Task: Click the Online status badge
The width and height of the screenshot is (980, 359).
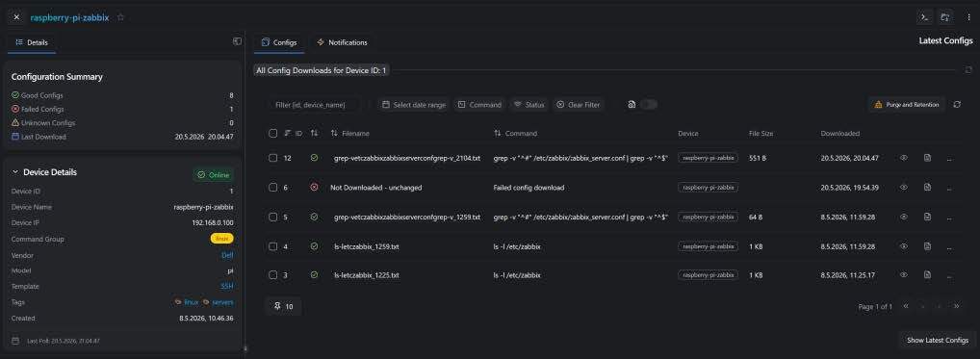Action: click(x=213, y=175)
